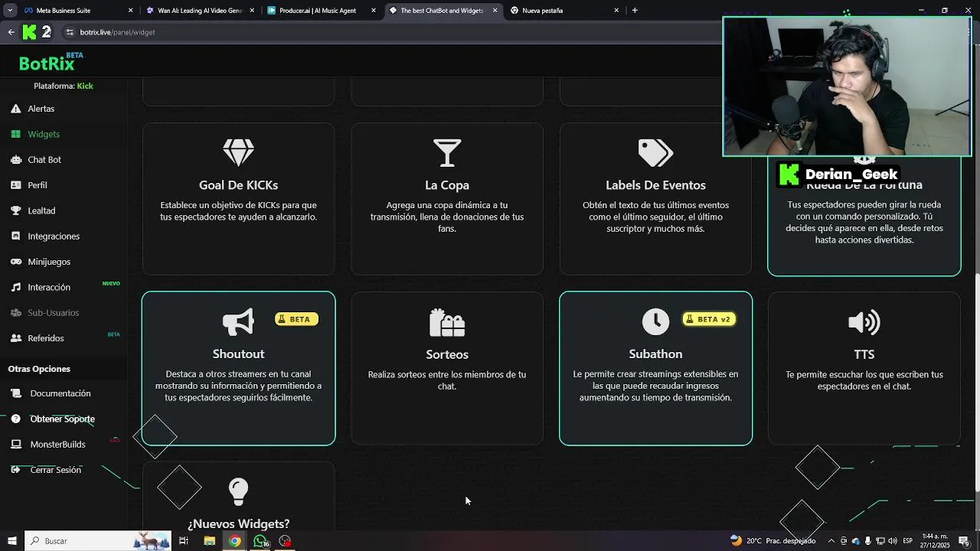Click the Otras Opciones section header
980x551 pixels.
pyautogui.click(x=39, y=369)
